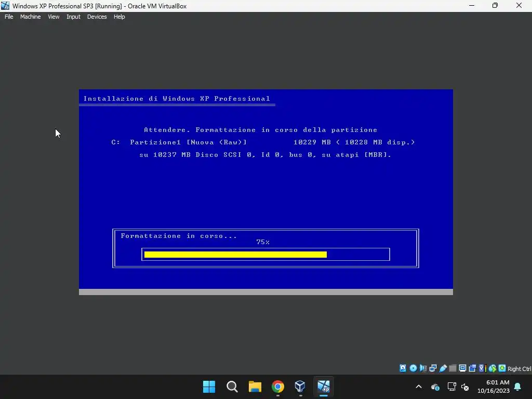Click the OneDrive cloud tray icon

[x=435, y=387]
